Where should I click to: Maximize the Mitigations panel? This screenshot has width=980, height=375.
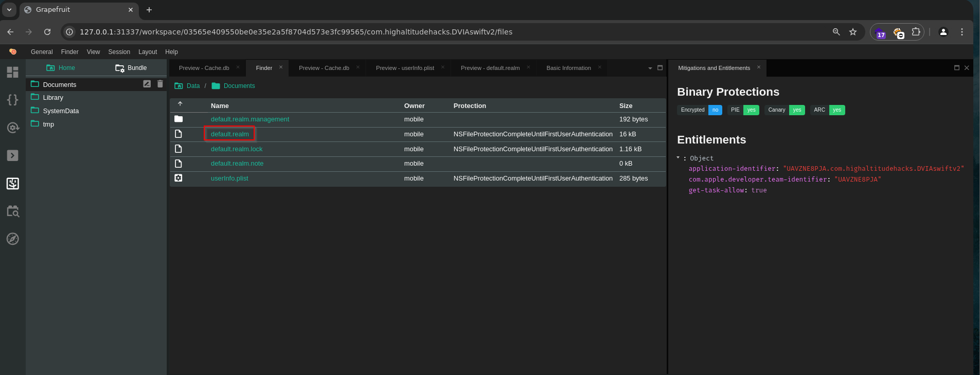click(957, 68)
